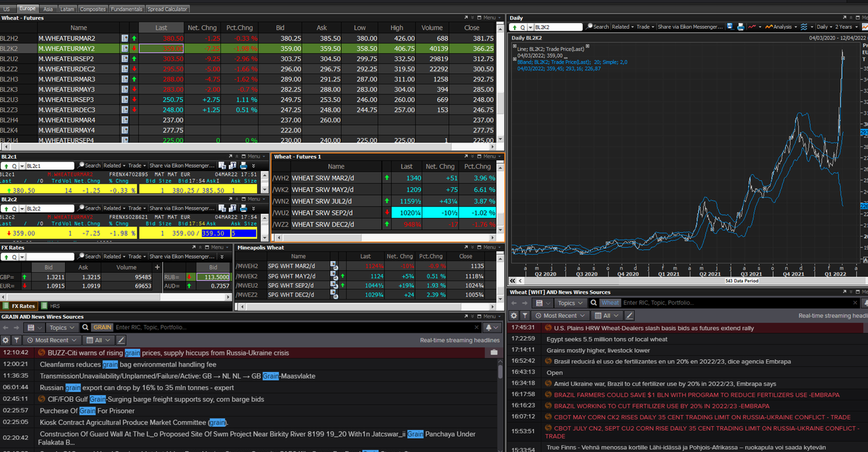Open headline about Egypt seeking local wheat
The height and width of the screenshot is (452, 868).
coord(608,339)
